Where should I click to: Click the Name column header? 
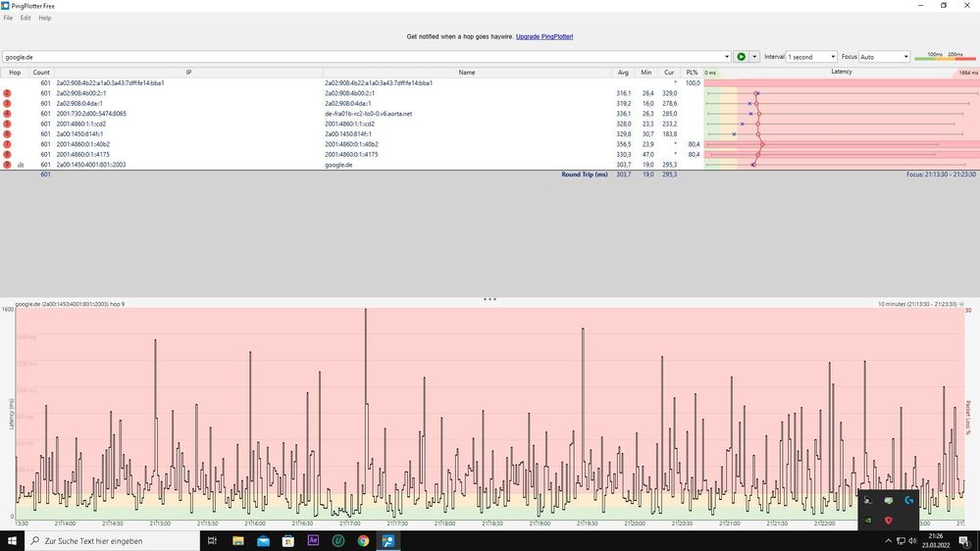point(467,73)
